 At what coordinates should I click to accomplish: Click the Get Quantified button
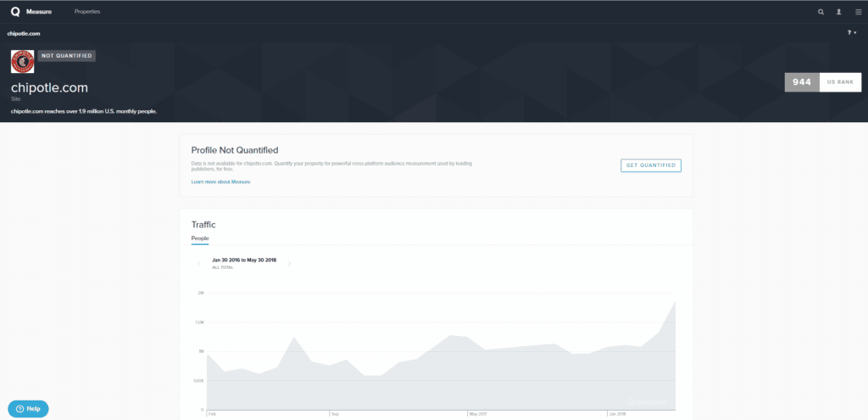pyautogui.click(x=651, y=165)
